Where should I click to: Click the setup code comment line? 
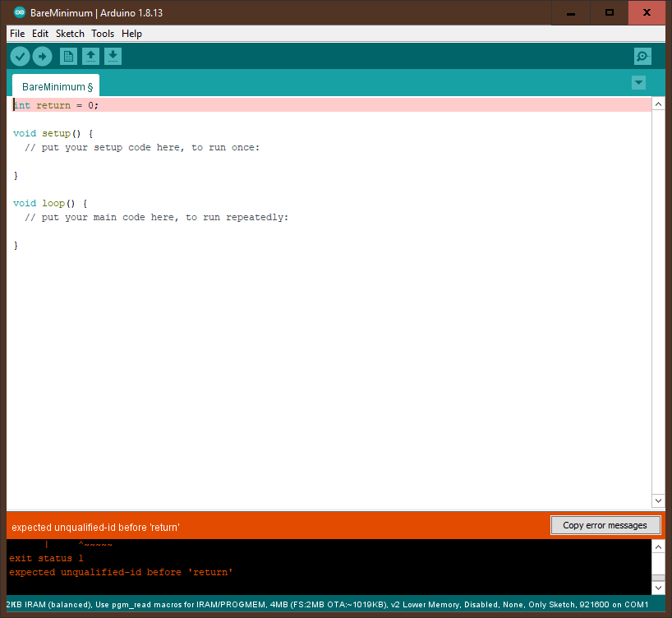pyautogui.click(x=142, y=148)
